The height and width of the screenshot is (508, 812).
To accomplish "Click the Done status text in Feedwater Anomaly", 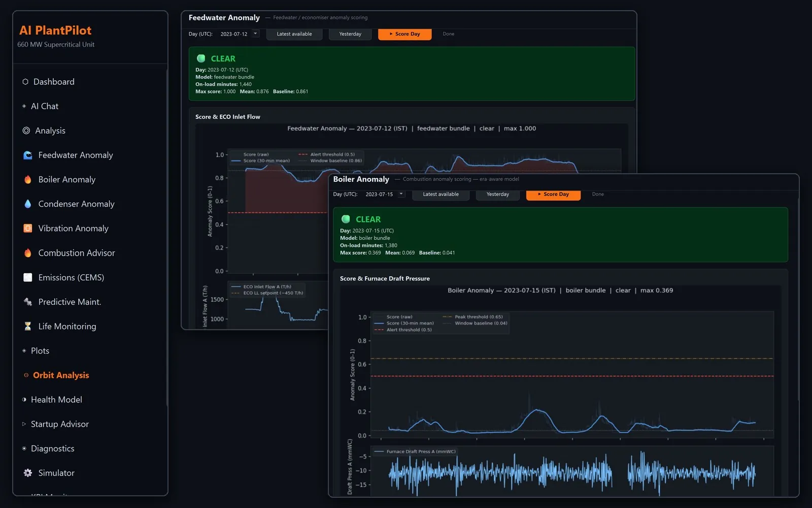I will pyautogui.click(x=449, y=34).
